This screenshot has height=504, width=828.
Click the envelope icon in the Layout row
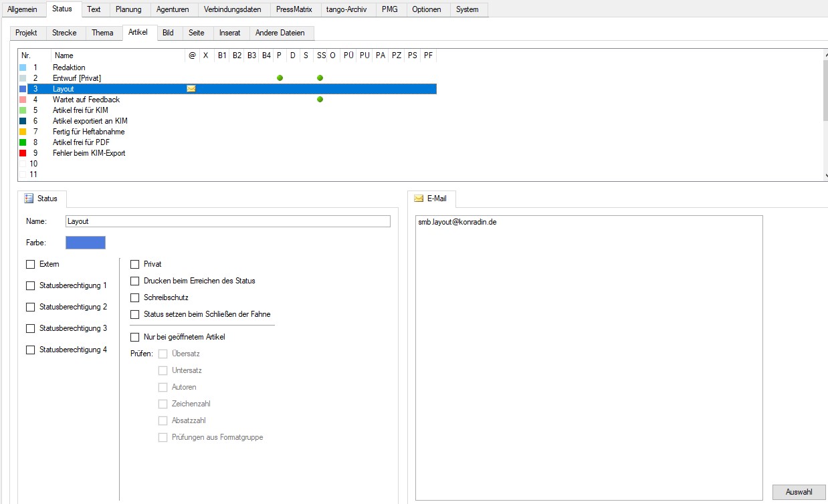click(191, 89)
